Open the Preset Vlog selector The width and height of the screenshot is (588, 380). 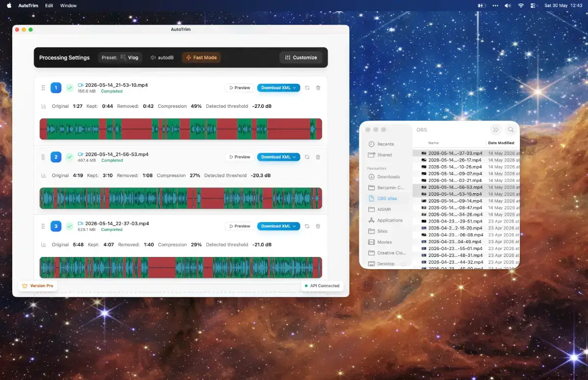120,57
